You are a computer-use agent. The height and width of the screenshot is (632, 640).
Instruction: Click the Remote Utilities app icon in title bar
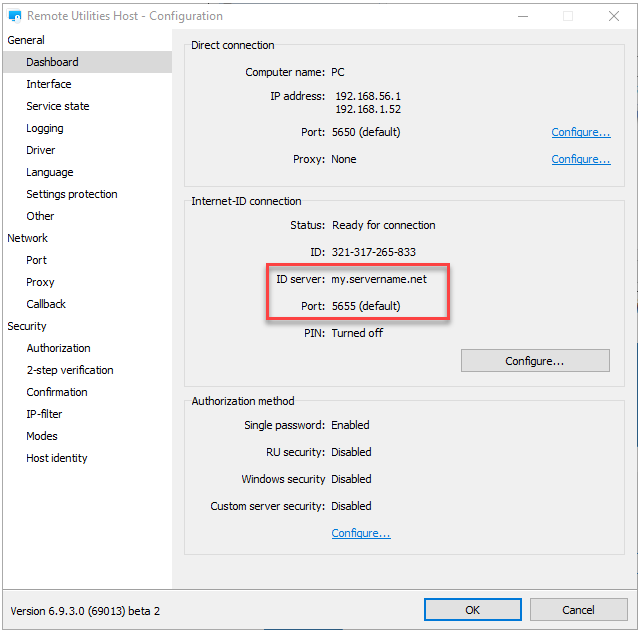pos(15,16)
